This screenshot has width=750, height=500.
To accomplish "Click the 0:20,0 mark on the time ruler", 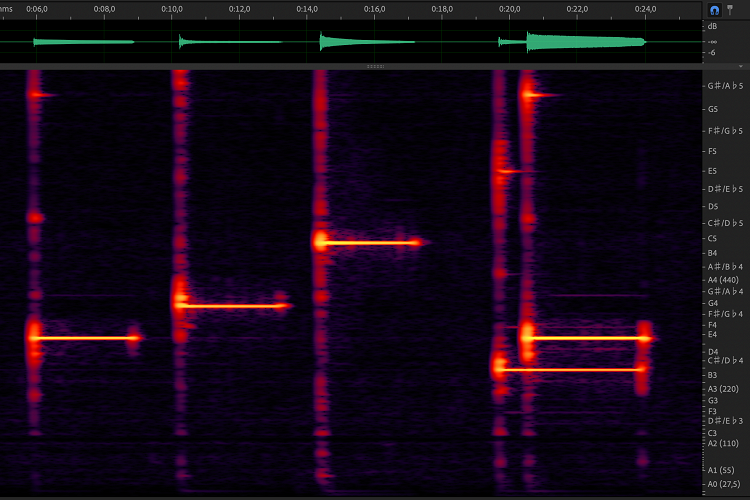I will click(x=510, y=9).
